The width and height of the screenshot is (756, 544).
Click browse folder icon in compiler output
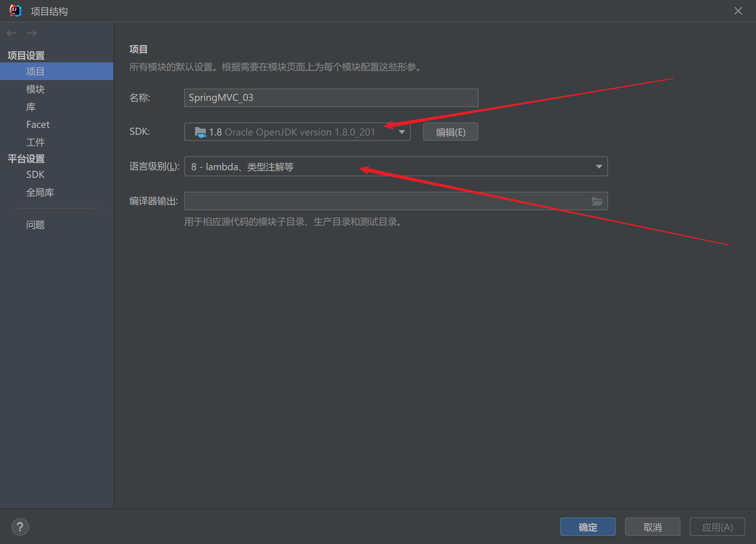coord(597,201)
